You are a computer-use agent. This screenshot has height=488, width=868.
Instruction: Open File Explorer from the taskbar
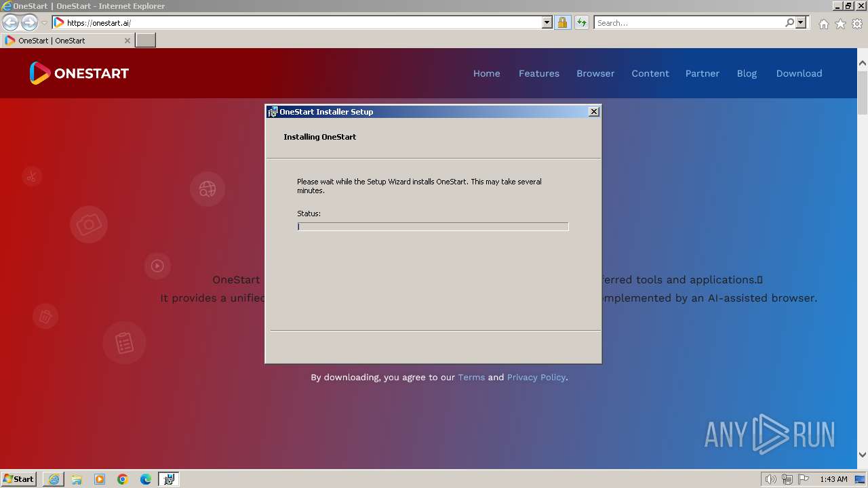[77, 479]
